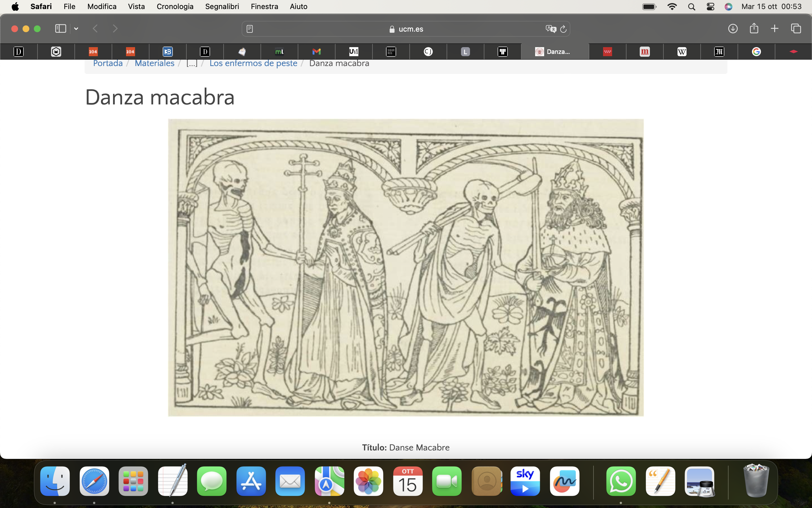Open the Modifica menu
Viewport: 812px width, 508px height.
[x=102, y=6]
